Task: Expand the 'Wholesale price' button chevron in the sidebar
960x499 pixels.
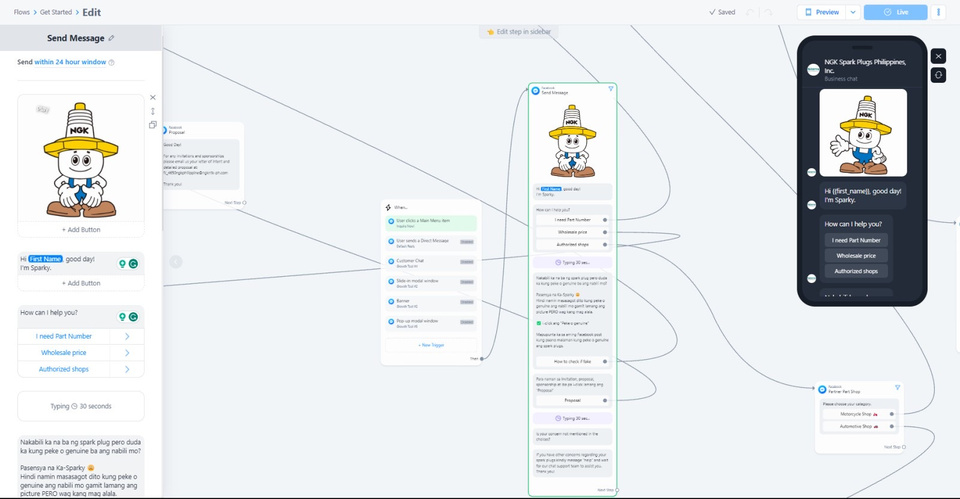Action: (x=127, y=353)
